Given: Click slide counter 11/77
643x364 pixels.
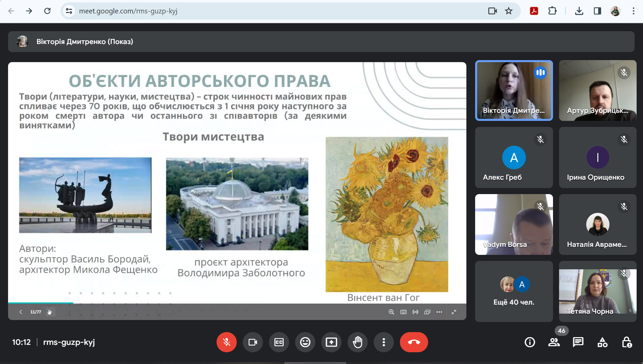Looking at the screenshot, I should point(36,312).
